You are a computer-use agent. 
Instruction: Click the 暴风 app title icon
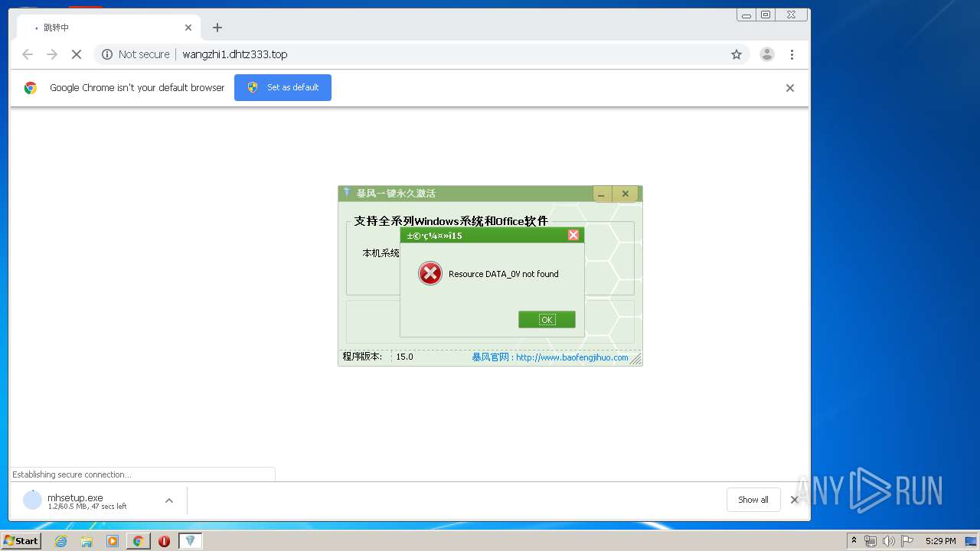[x=347, y=193]
